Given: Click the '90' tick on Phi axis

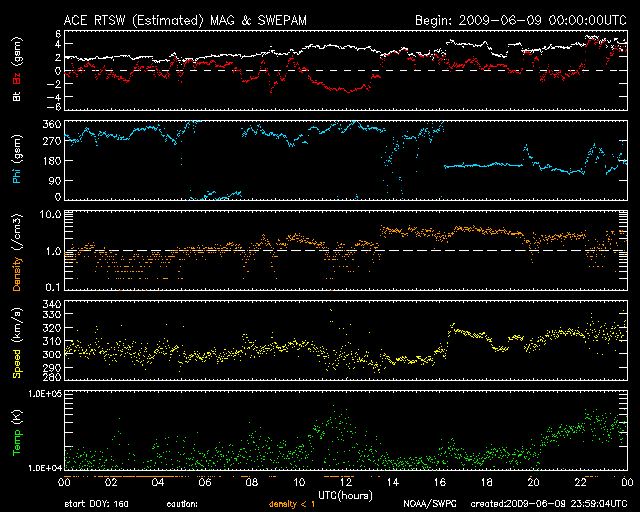Looking at the screenshot, I should pyautogui.click(x=55, y=180).
